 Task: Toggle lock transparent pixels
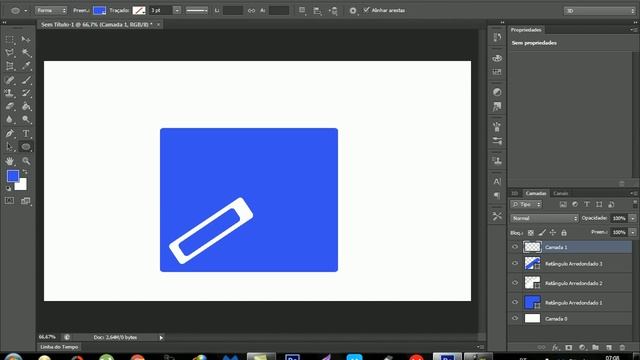[x=531, y=233]
